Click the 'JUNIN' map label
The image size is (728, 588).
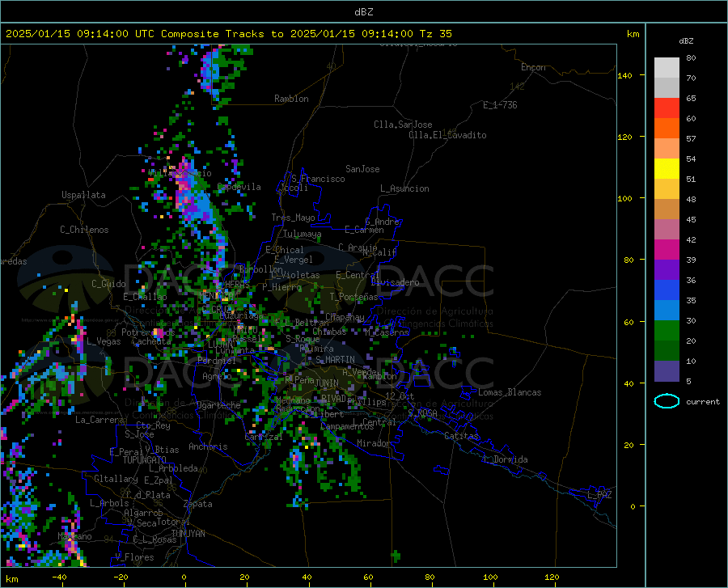coord(327,383)
